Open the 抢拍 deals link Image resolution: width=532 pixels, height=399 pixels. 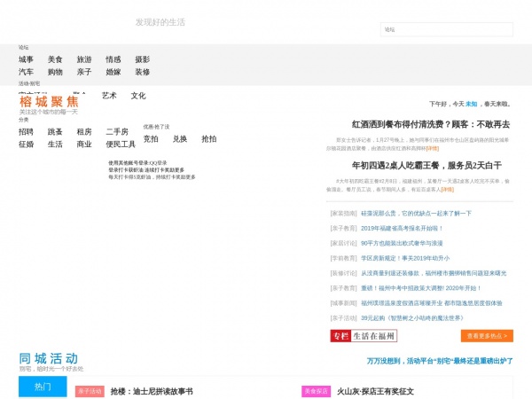coord(208,138)
